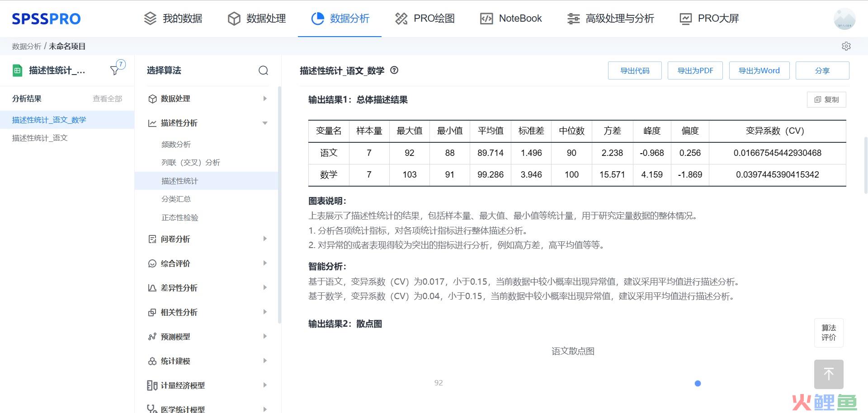Click the 问卷分析 questionnaire icon
Viewport: 868px width, 413px height.
pyautogui.click(x=152, y=239)
